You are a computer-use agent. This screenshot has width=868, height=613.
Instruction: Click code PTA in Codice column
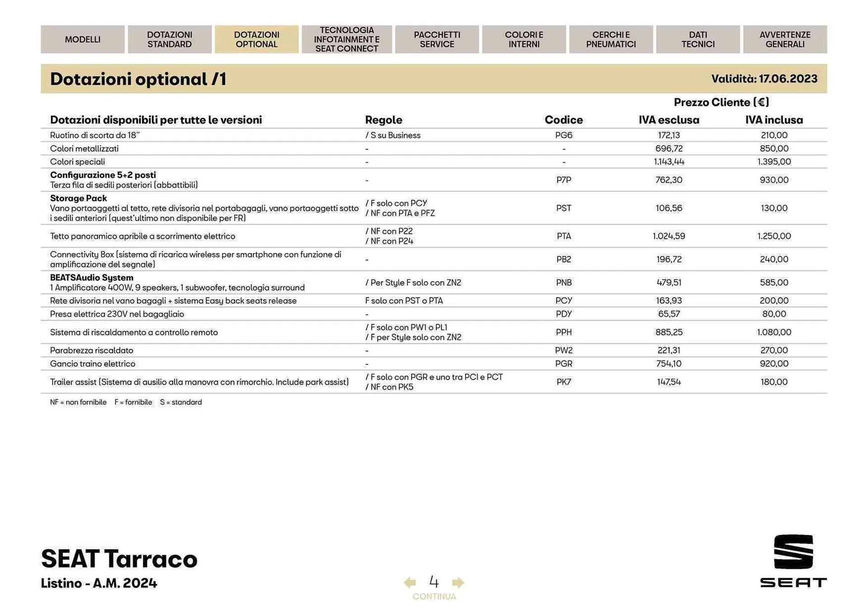[564, 236]
